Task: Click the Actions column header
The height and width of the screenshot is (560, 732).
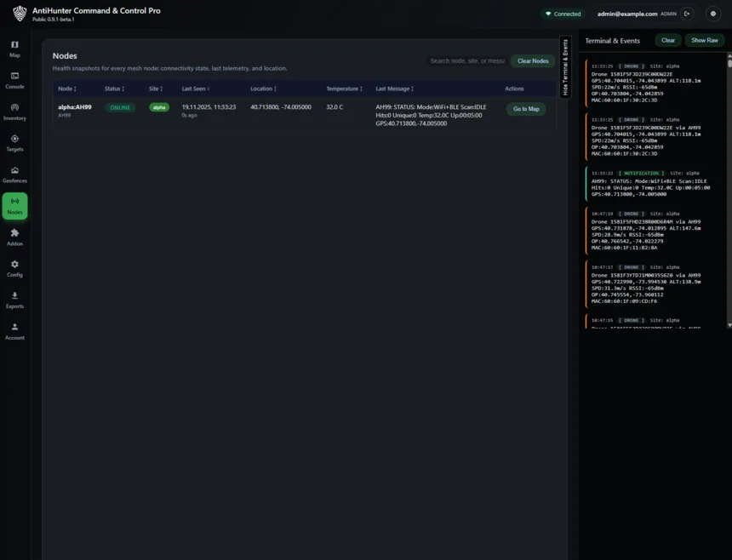Action: 514,89
